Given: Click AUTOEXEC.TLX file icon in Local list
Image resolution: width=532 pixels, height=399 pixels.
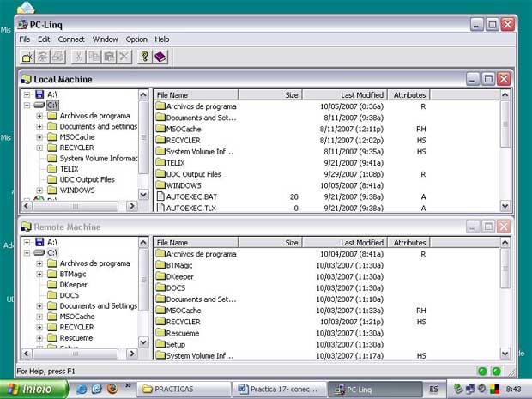Looking at the screenshot, I should 160,208.
